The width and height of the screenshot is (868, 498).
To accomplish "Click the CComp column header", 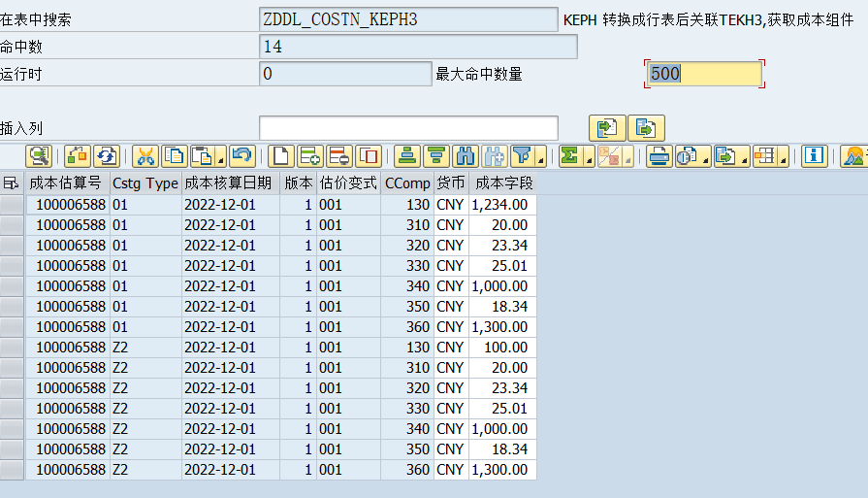I will tap(407, 183).
